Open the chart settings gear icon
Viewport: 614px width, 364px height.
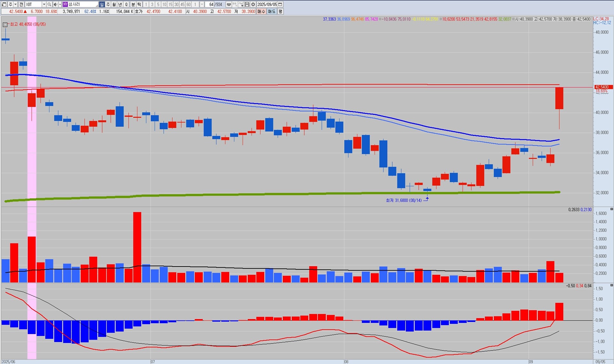[253, 4]
